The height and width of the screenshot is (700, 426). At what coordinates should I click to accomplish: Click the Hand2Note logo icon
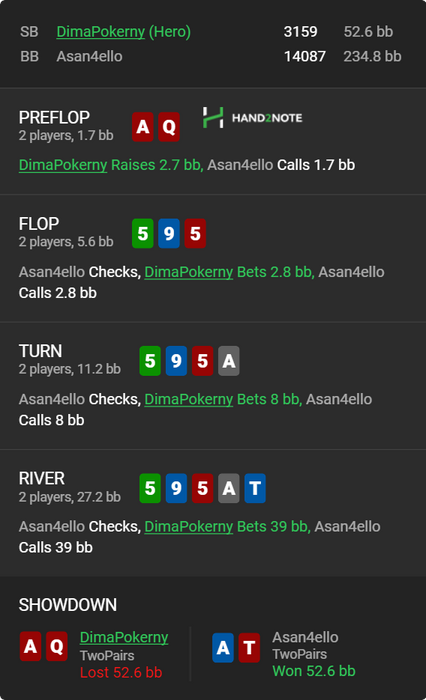pyautogui.click(x=213, y=117)
